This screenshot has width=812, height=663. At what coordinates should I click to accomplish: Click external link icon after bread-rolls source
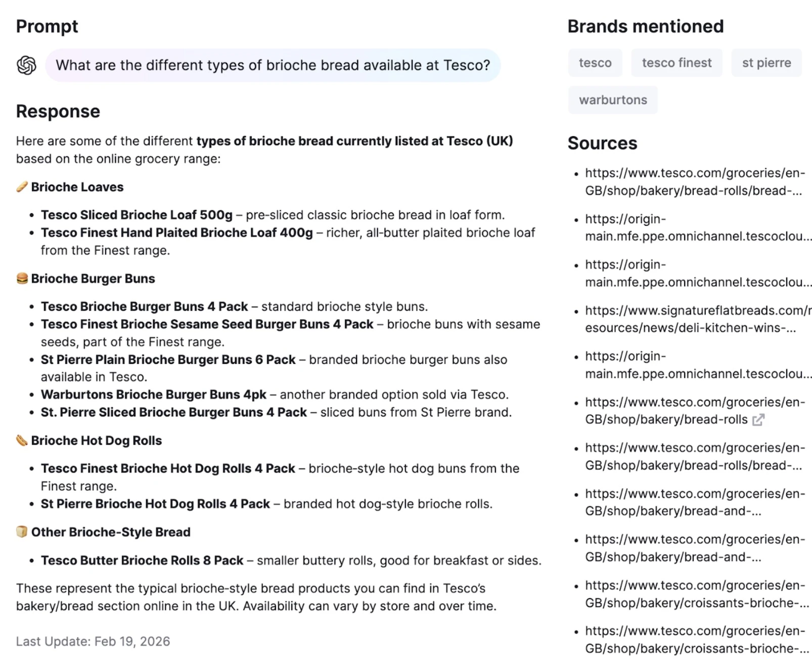[x=758, y=420]
